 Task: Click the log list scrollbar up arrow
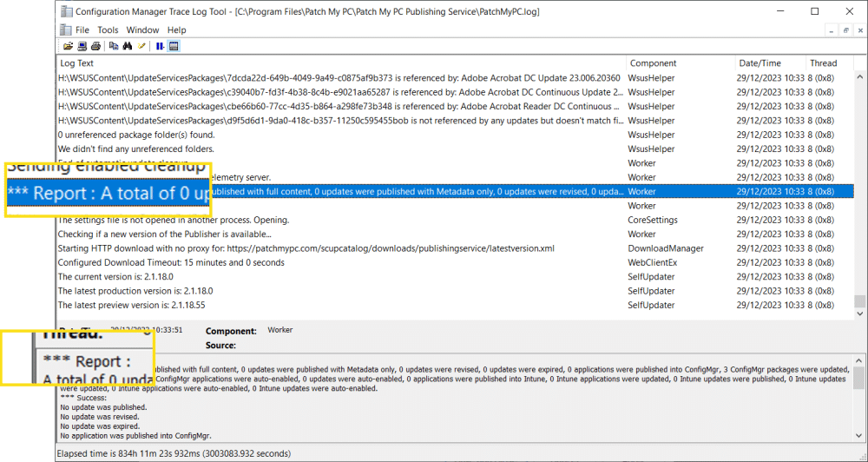tap(859, 77)
